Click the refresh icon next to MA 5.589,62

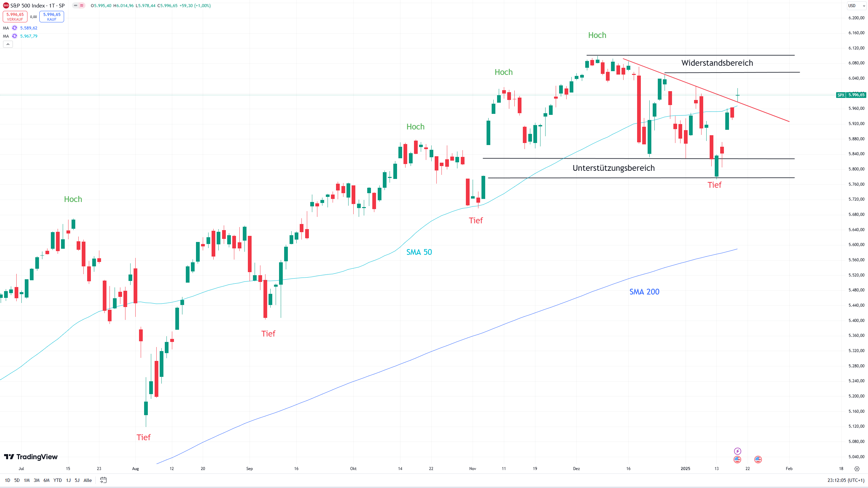point(15,28)
